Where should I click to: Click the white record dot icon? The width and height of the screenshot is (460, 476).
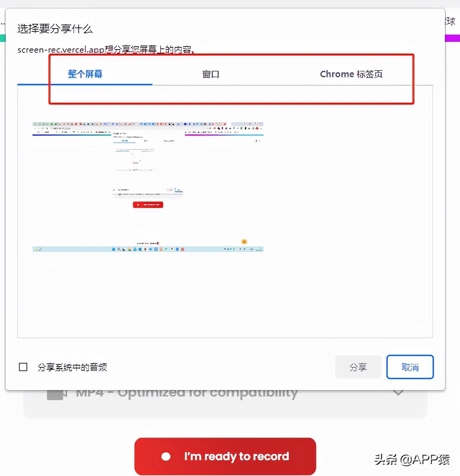click(x=166, y=456)
